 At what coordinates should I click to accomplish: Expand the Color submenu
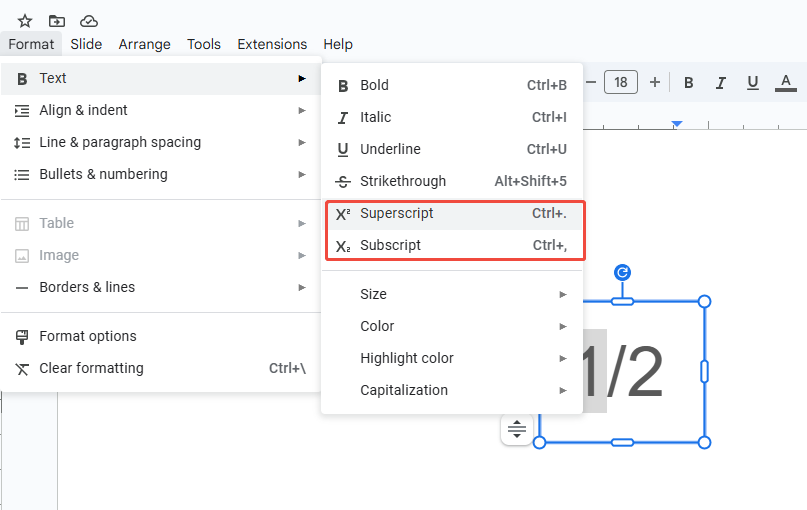click(452, 326)
